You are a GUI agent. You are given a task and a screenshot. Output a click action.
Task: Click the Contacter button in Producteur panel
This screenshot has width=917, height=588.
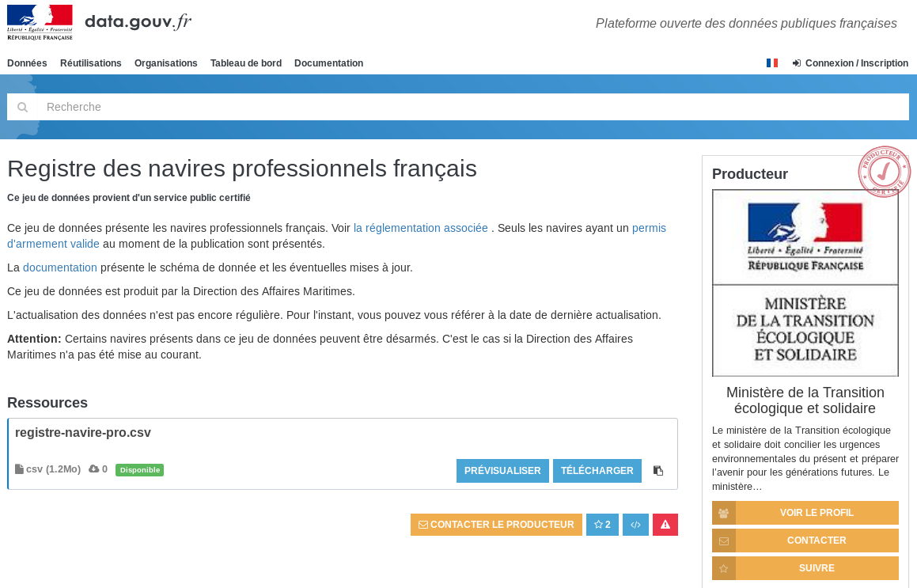(805, 541)
